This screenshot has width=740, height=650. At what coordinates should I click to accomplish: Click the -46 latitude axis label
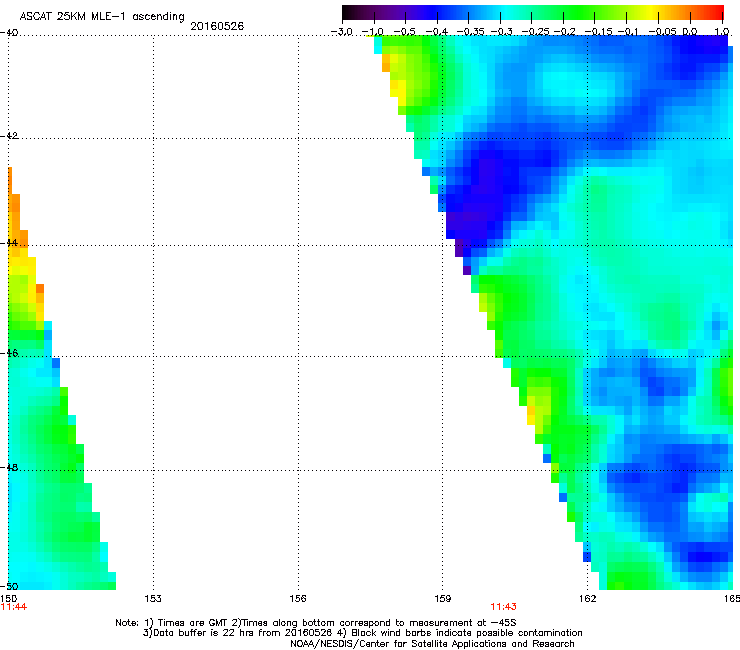(9, 353)
